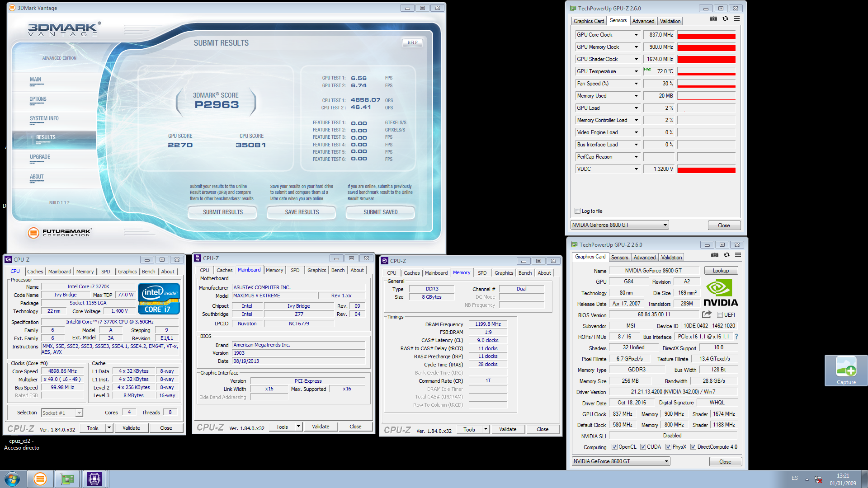Open the hamburger menu in GPU-Z Graphics Card window
The image size is (868, 488).
tap(738, 255)
